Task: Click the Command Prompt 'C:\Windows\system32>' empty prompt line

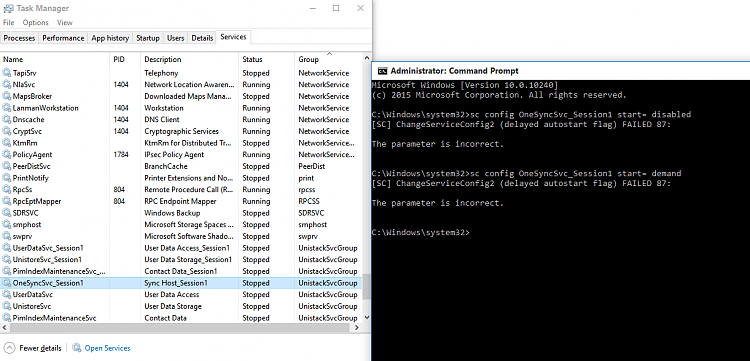Action: [x=421, y=232]
